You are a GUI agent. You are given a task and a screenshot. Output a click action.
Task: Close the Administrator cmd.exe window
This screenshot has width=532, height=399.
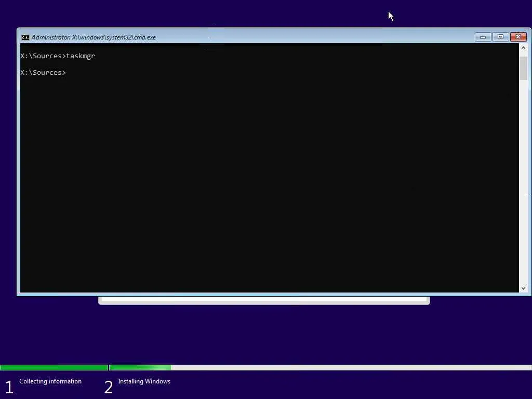tap(518, 37)
